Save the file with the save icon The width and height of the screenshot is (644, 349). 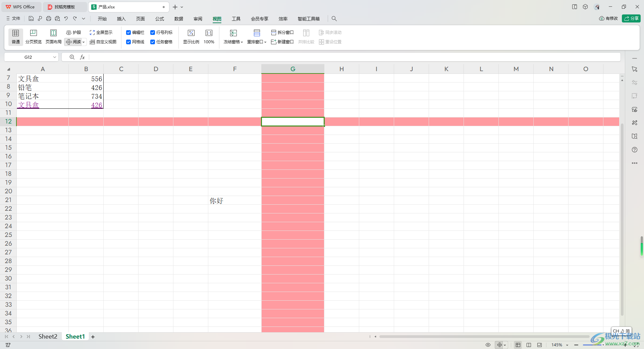(x=31, y=19)
